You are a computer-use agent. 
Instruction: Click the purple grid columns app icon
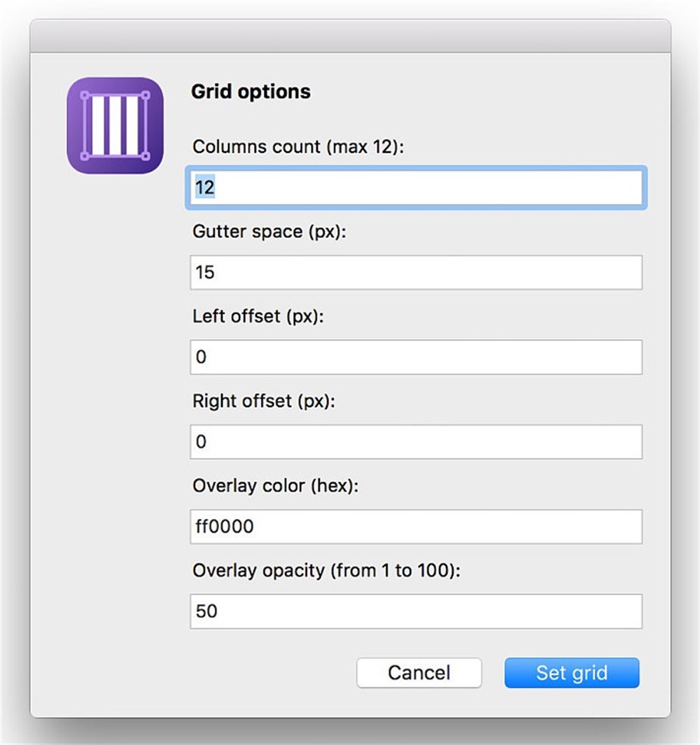[x=115, y=125]
